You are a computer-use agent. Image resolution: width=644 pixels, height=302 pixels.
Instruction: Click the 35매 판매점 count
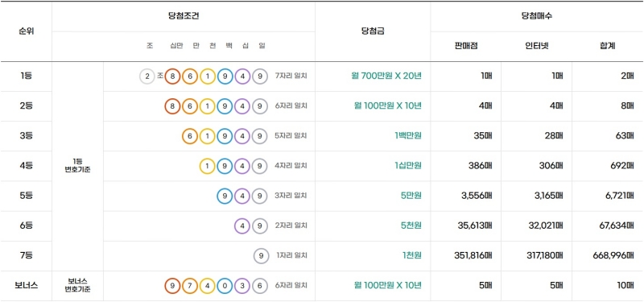pos(483,136)
